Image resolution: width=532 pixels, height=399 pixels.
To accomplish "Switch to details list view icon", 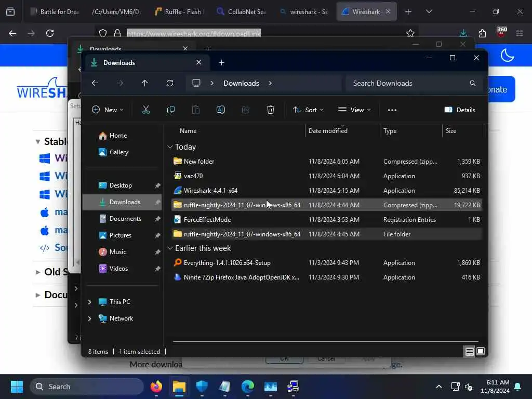I will click(x=469, y=351).
